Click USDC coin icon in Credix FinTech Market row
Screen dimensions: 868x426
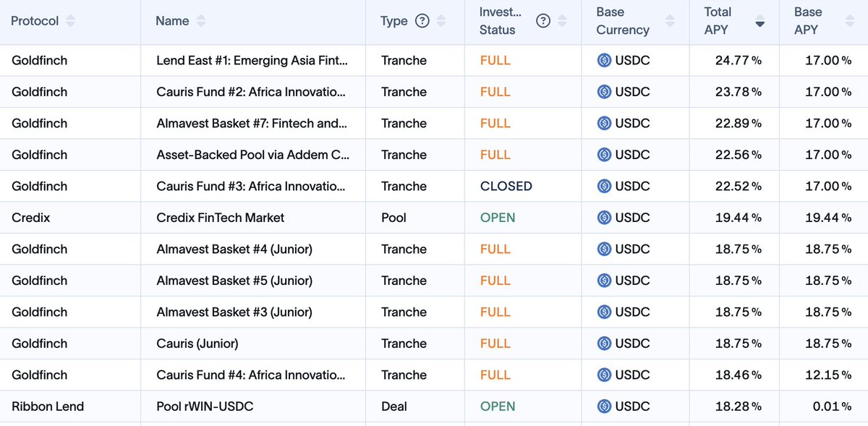(x=604, y=218)
